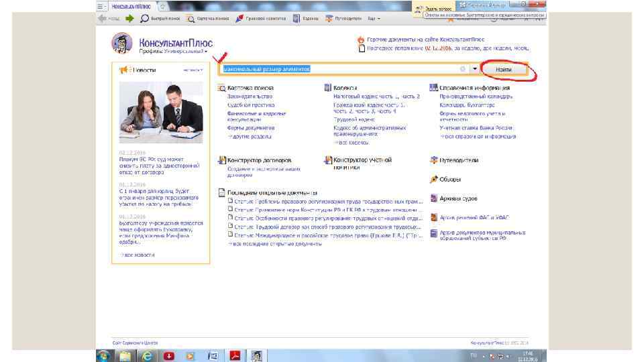Open Законодательство section
Image resolution: width=644 pixels, height=362 pixels.
(250, 97)
